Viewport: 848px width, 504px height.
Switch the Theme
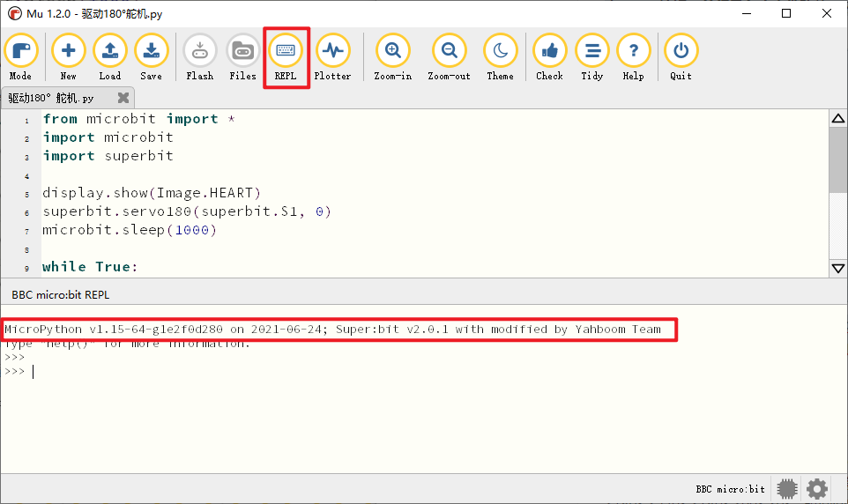pyautogui.click(x=501, y=57)
